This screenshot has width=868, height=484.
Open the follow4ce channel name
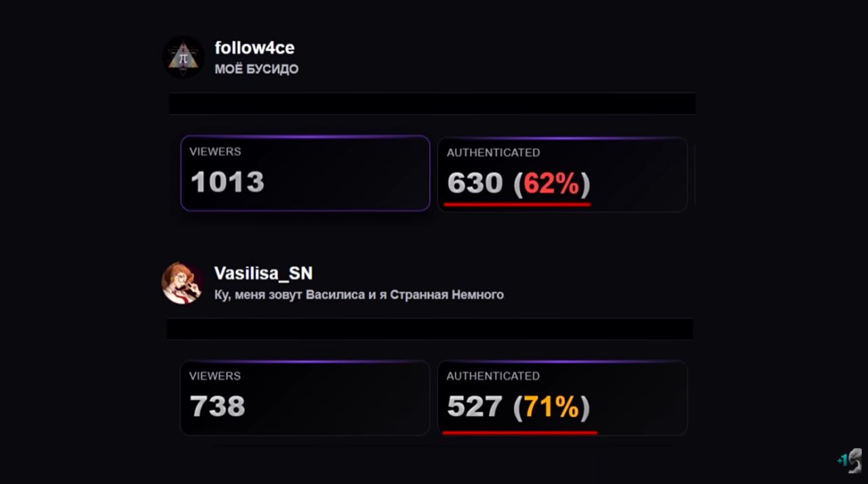(254, 48)
